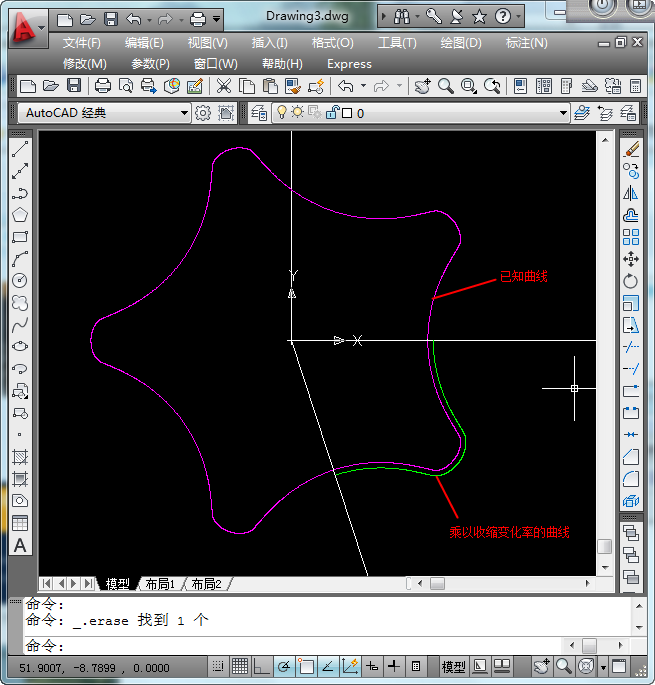Screen dimensions: 655x685
Task: Click the 模型 button in status bar
Action: point(453,667)
